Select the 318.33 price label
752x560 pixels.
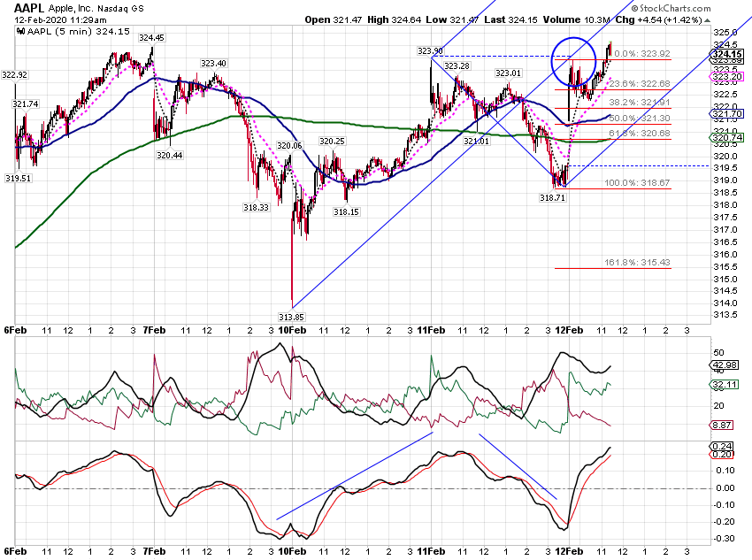click(256, 207)
